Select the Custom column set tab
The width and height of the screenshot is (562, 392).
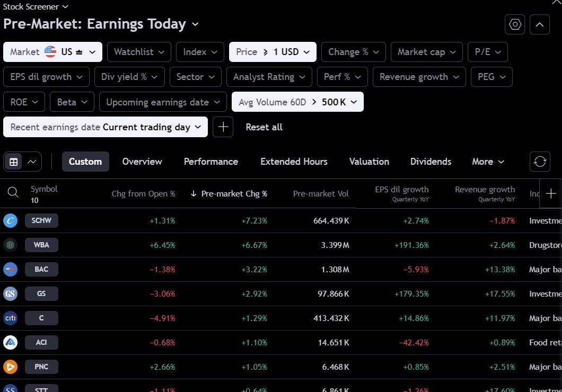tap(85, 162)
